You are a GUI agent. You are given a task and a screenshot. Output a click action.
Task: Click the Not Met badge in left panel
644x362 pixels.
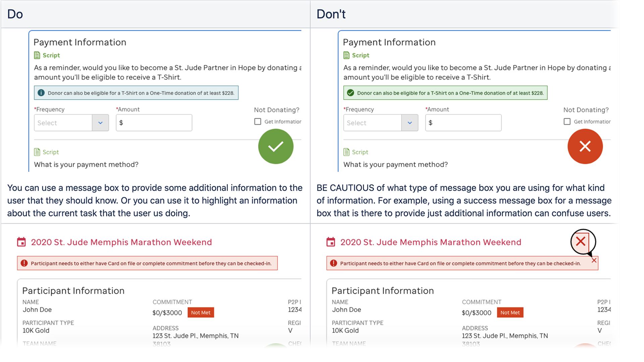coord(201,312)
